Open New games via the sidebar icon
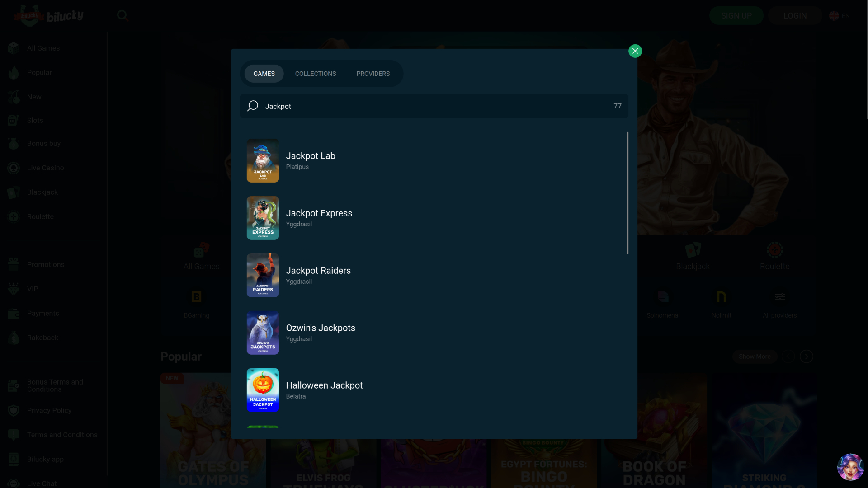 tap(14, 97)
